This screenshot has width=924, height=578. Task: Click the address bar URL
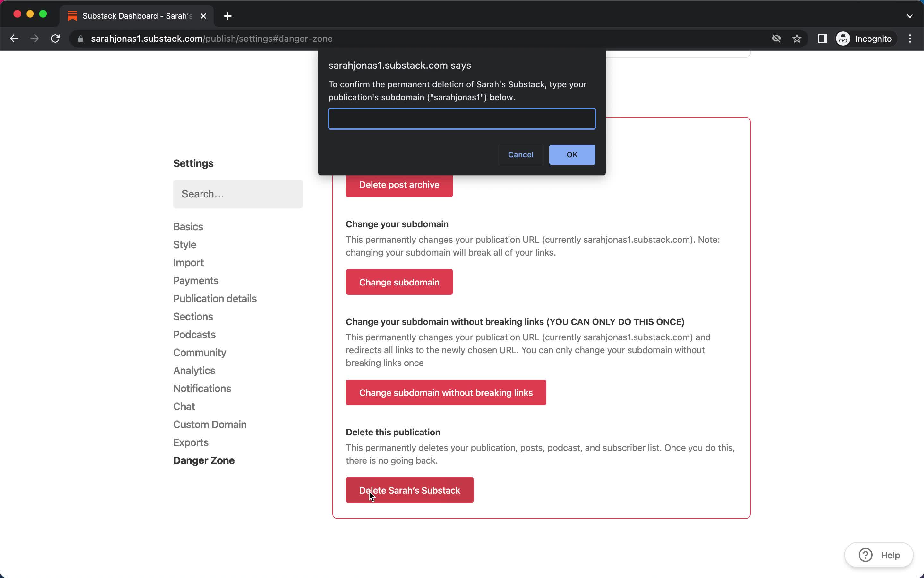(211, 39)
